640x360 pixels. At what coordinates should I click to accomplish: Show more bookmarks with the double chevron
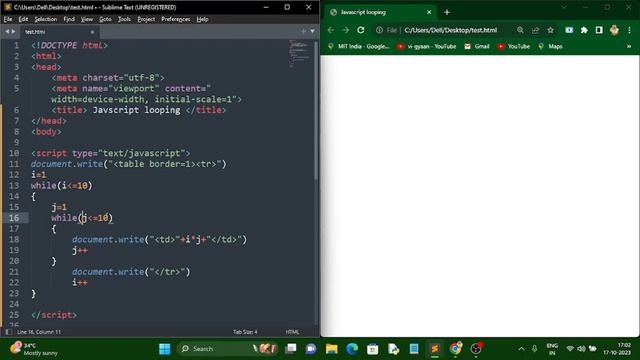coord(629,47)
